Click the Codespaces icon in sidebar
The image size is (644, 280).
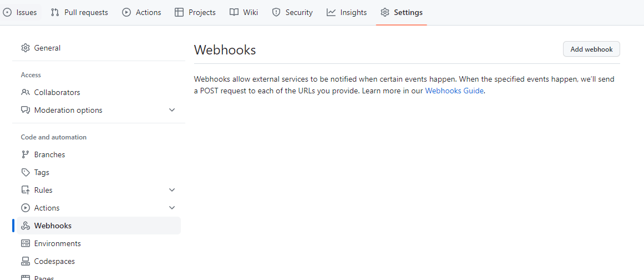coord(26,261)
